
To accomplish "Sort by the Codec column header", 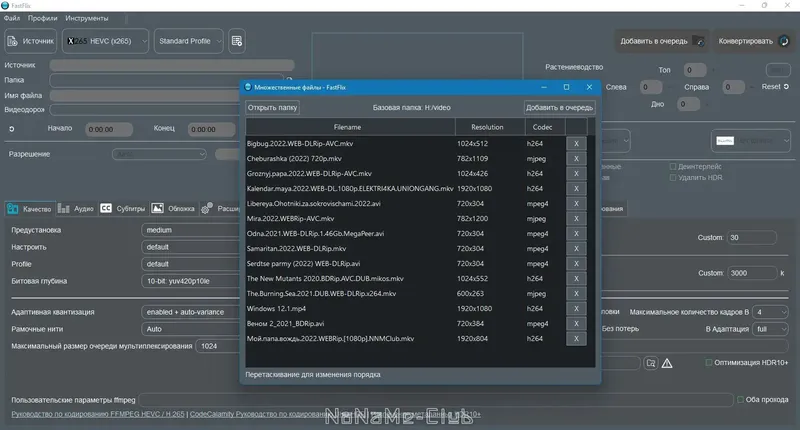I will [x=545, y=127].
